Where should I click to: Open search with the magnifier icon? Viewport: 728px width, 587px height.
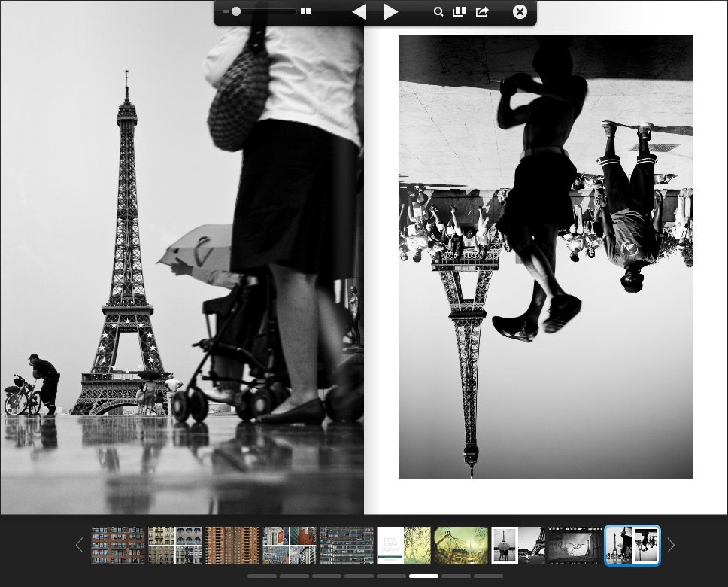[x=438, y=12]
